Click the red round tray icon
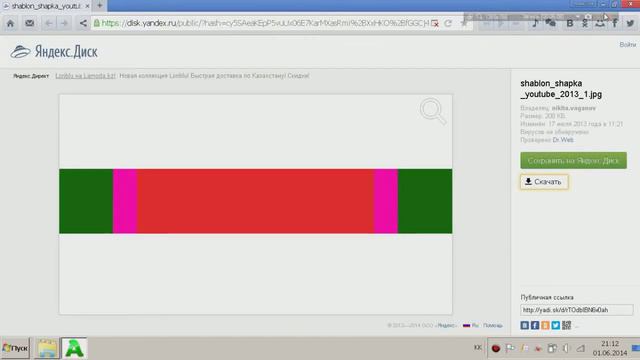The image size is (640, 360). 496,348
